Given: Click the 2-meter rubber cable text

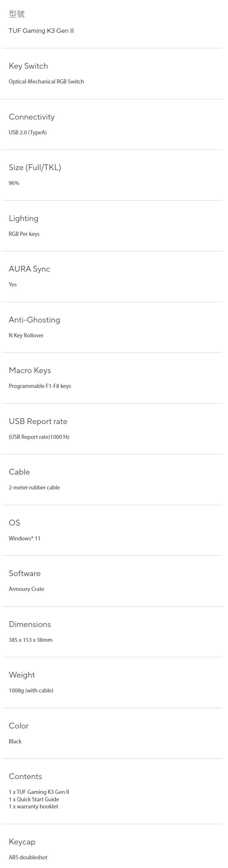Looking at the screenshot, I should click(x=34, y=487).
